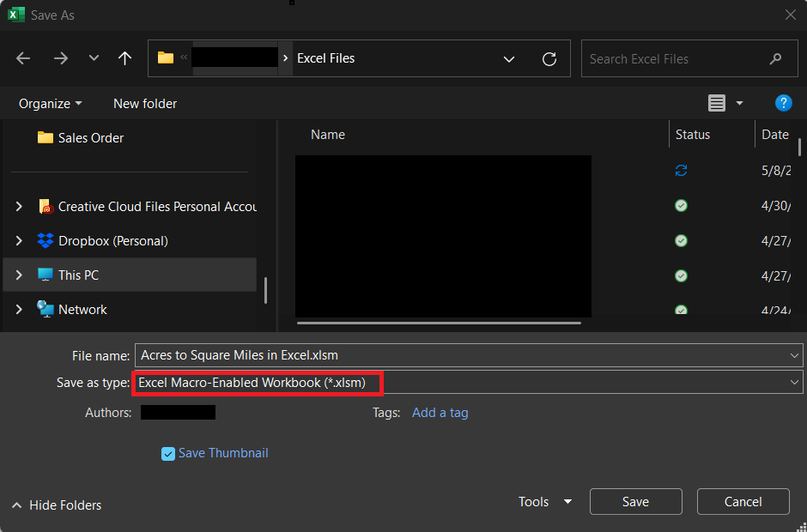
Task: Click the folder icon in address bar
Action: coord(165,57)
